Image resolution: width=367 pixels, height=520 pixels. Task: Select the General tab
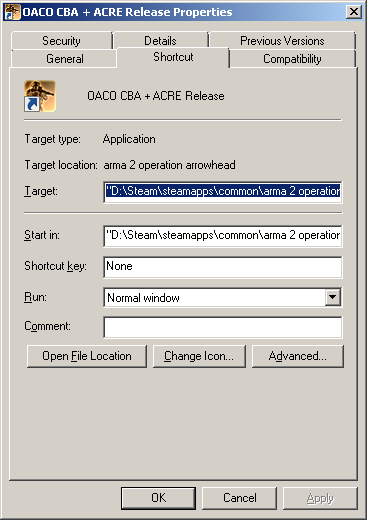[64, 59]
